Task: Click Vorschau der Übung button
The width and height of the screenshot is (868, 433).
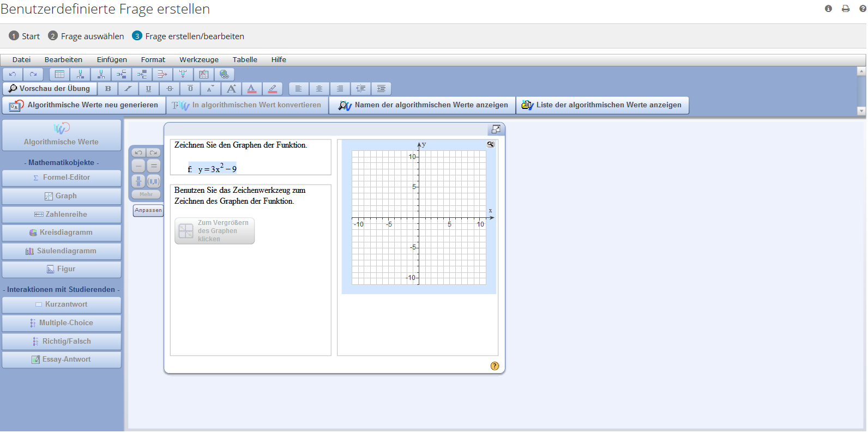Action: coord(50,89)
